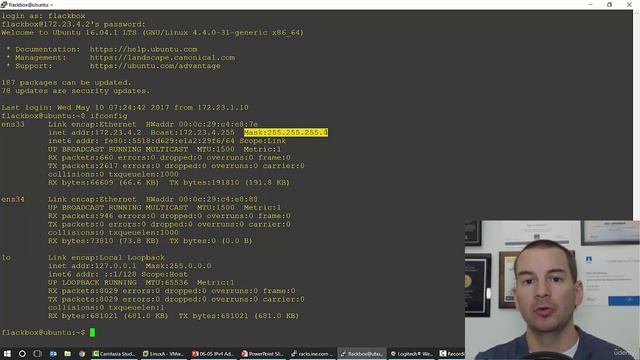Click the inet addr:127.0.0.1 text
The height and width of the screenshot is (360, 640).
click(x=92, y=266)
